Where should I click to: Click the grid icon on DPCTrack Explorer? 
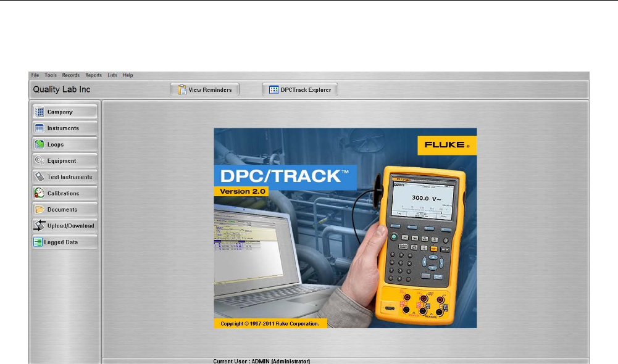click(274, 90)
